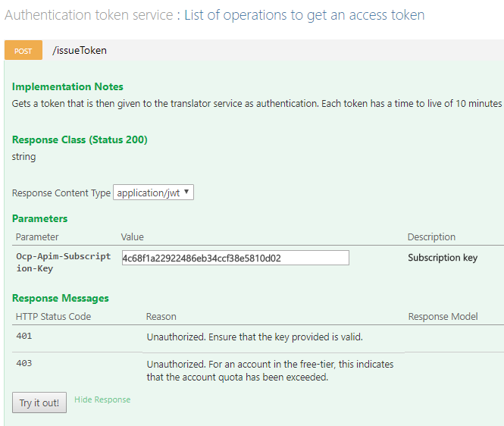Click the string response class text

24,157
